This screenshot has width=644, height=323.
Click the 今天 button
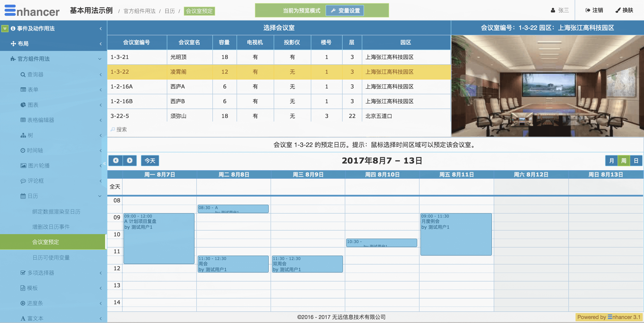150,161
